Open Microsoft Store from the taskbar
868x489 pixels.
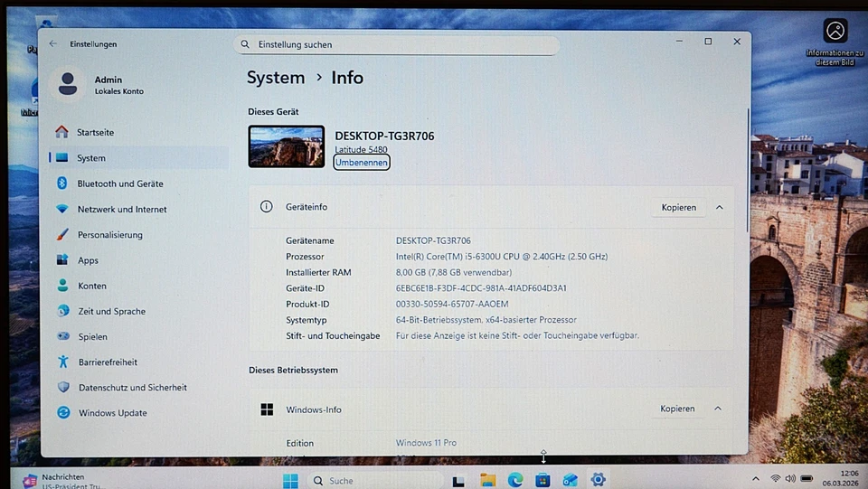coord(542,480)
